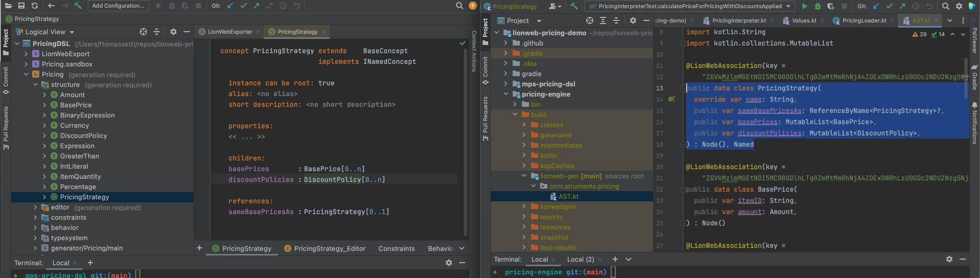Build project with hammer icon in MPS

(x=78, y=6)
